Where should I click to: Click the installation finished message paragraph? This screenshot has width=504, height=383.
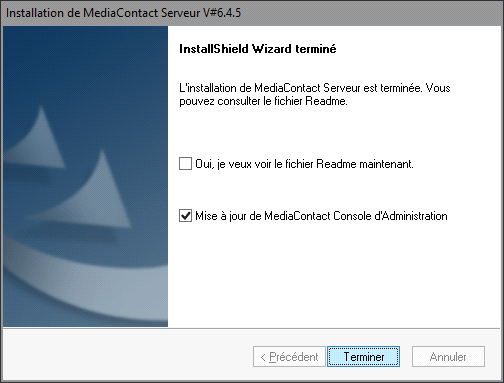(x=315, y=94)
